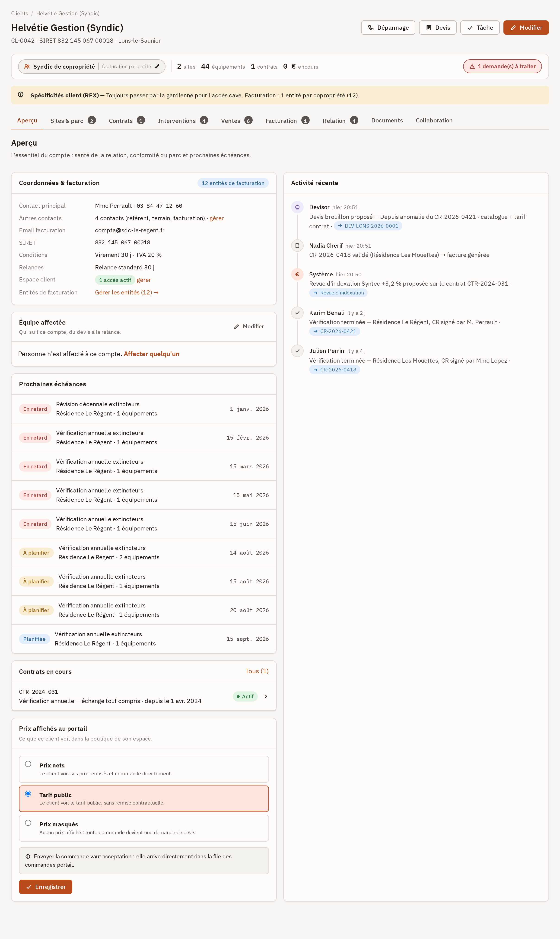Select the Tarif public radio option
This screenshot has width=560, height=939.
[28, 793]
